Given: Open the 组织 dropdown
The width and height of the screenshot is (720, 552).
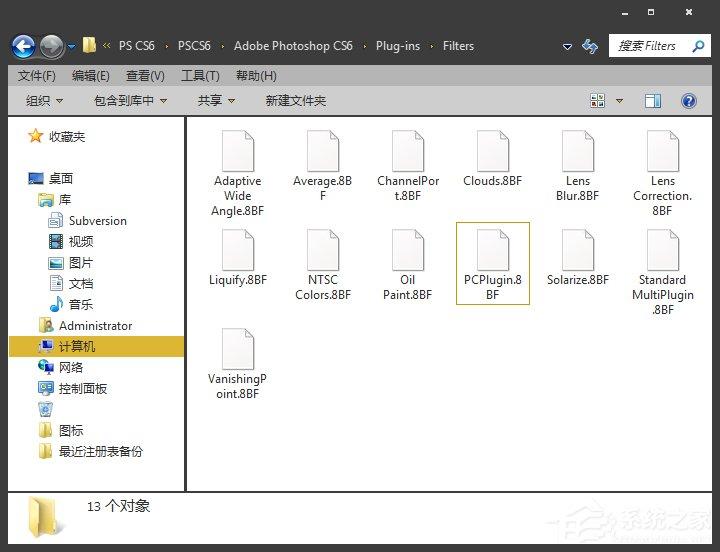Looking at the screenshot, I should coord(44,101).
